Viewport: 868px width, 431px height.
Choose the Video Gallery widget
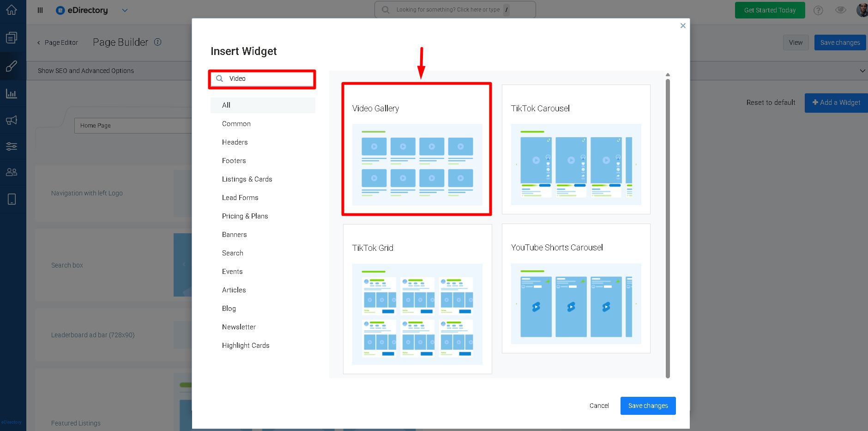tap(417, 149)
